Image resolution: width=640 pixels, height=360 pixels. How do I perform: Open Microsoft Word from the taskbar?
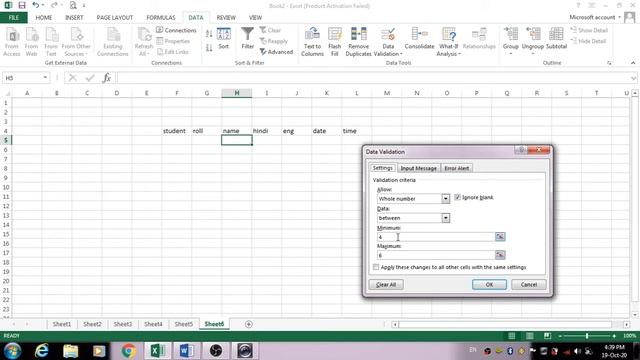click(186, 351)
